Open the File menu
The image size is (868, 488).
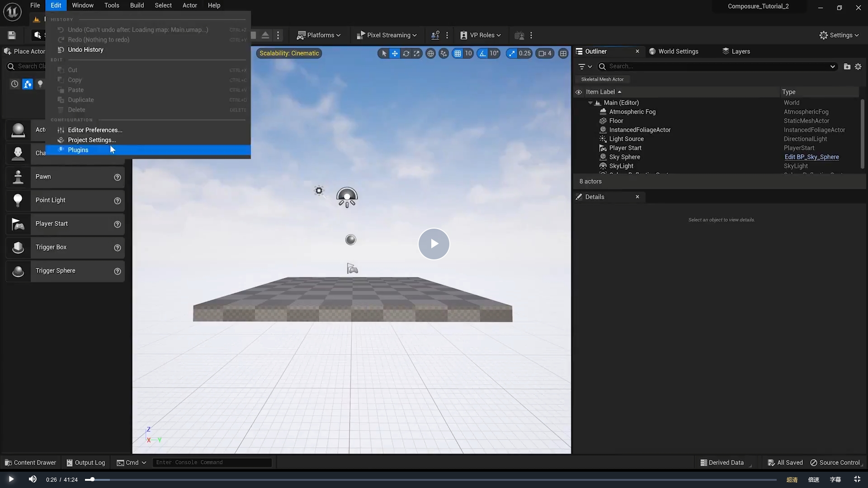pos(35,5)
